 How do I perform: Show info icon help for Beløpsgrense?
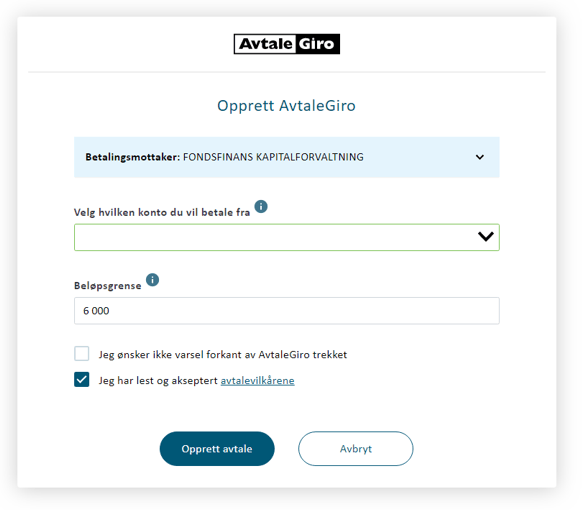pyautogui.click(x=152, y=280)
